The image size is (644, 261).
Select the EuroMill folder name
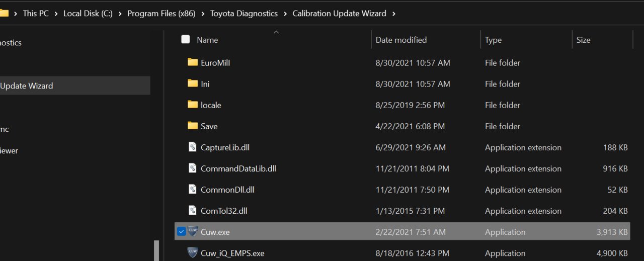pyautogui.click(x=215, y=63)
